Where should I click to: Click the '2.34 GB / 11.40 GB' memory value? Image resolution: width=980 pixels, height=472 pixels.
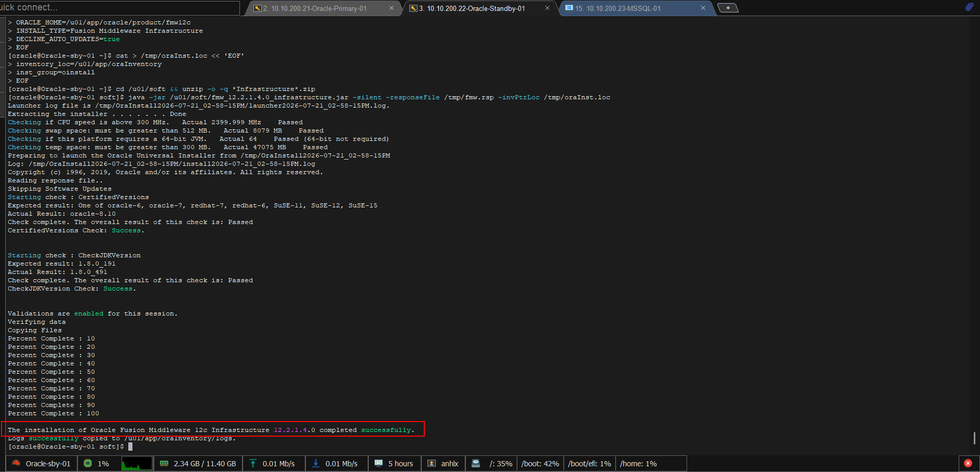(x=205, y=464)
